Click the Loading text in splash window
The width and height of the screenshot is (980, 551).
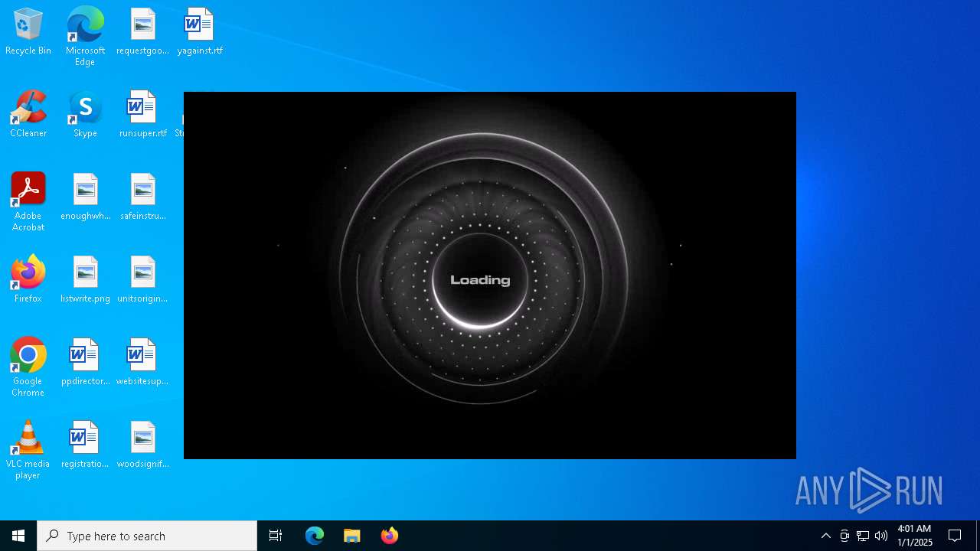point(480,280)
